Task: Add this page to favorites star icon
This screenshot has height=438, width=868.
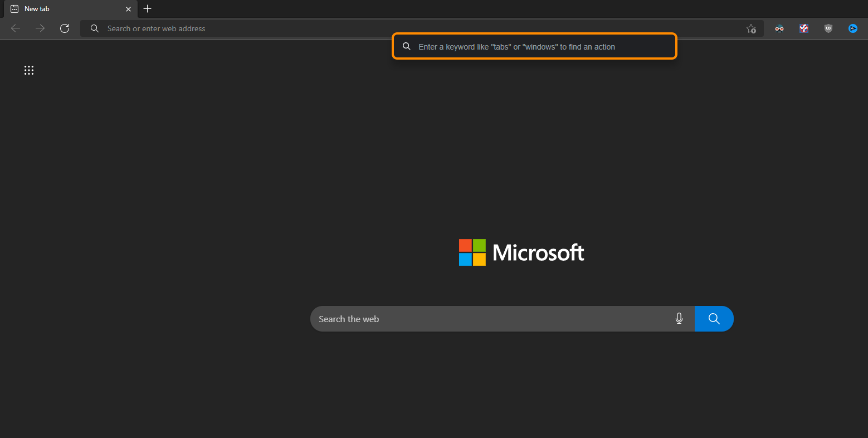Action: tap(751, 28)
